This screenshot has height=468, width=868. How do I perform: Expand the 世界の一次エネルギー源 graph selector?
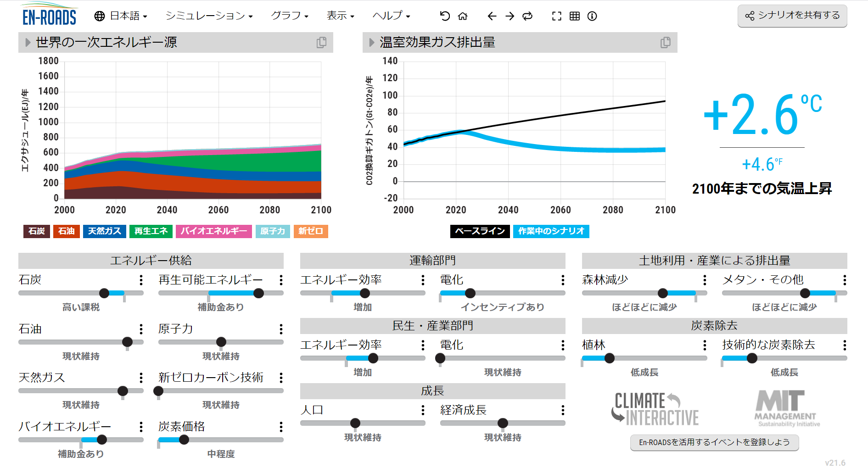click(28, 42)
